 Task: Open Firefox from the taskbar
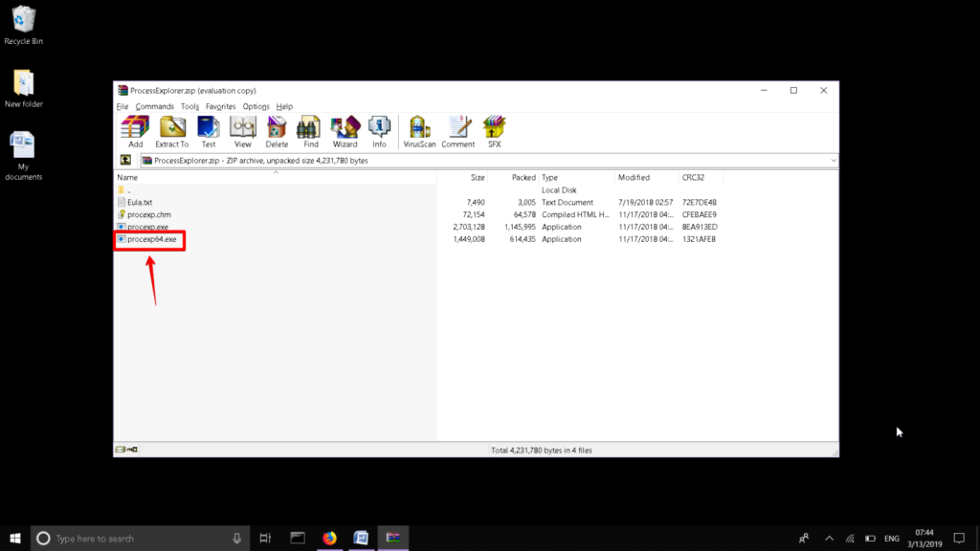coord(329,538)
